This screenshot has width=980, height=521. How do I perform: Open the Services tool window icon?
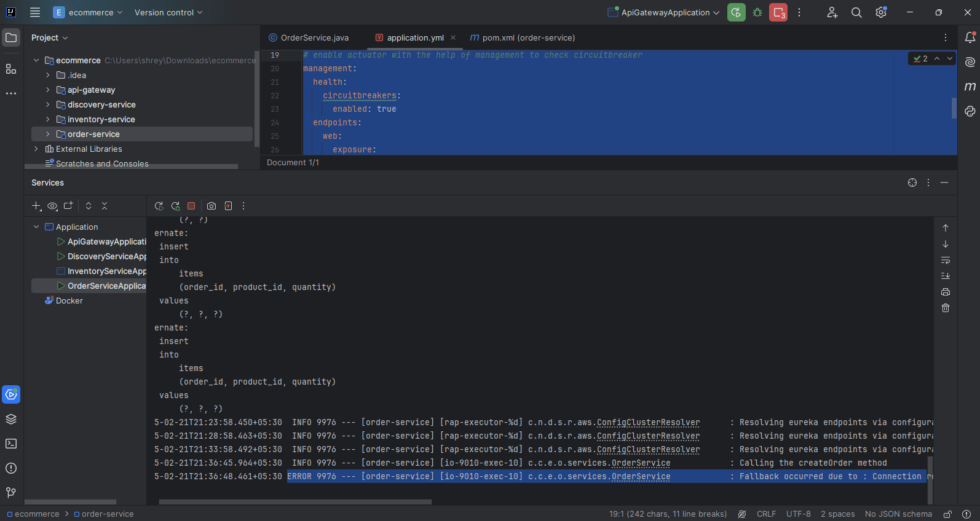11,394
